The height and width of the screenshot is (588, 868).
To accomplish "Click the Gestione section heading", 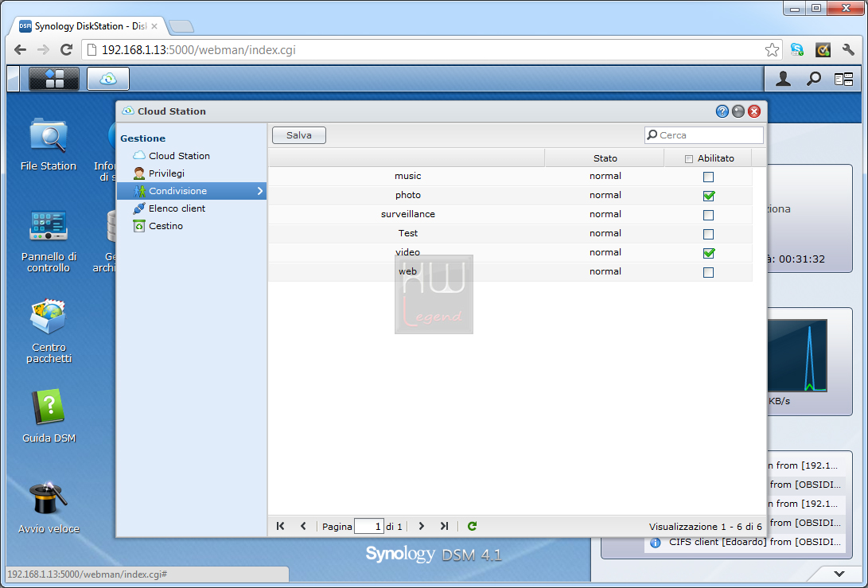I will point(143,138).
